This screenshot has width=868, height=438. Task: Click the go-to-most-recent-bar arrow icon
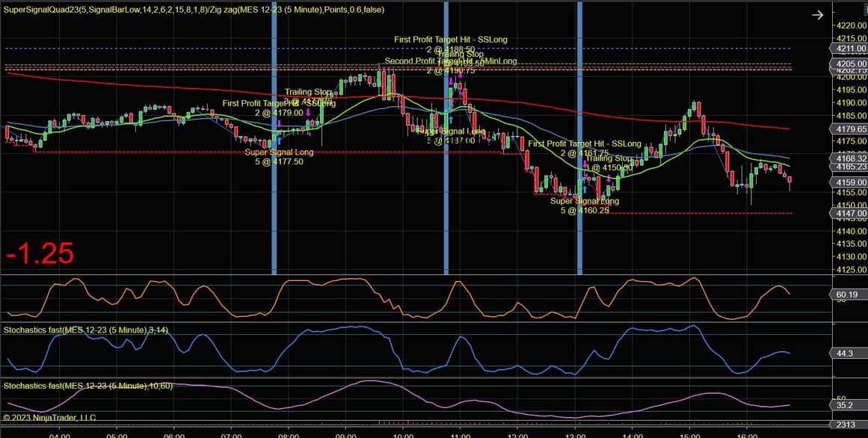tap(817, 14)
